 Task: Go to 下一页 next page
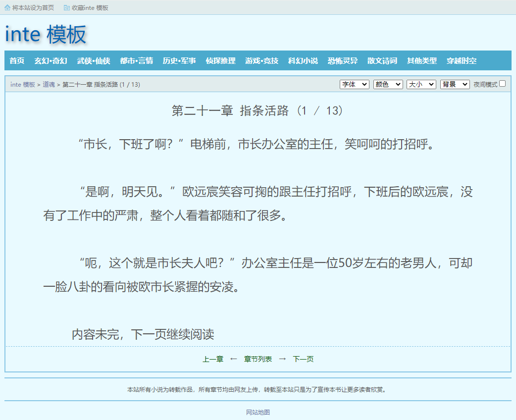303,359
